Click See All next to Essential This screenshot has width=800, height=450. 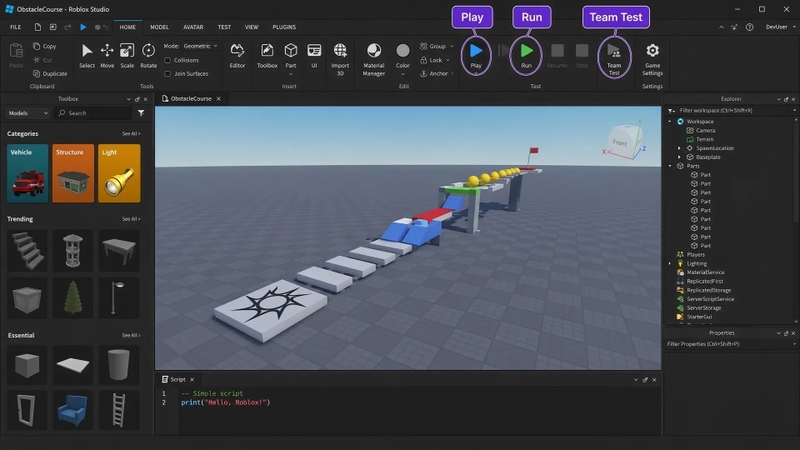coord(131,335)
